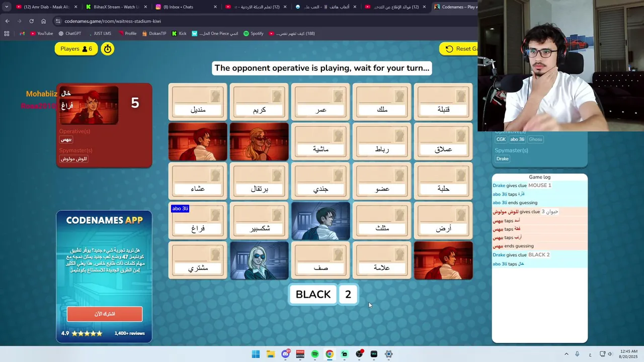Open the Chrome apps grid icon

pos(7,34)
